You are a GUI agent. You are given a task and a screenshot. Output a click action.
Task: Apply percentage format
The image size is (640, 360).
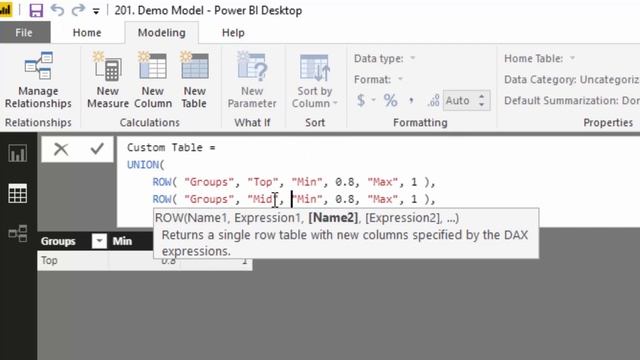390,100
